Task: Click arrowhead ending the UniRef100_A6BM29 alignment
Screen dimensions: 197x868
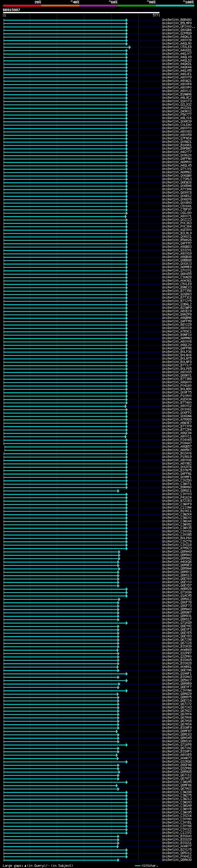Action: click(127, 589)
